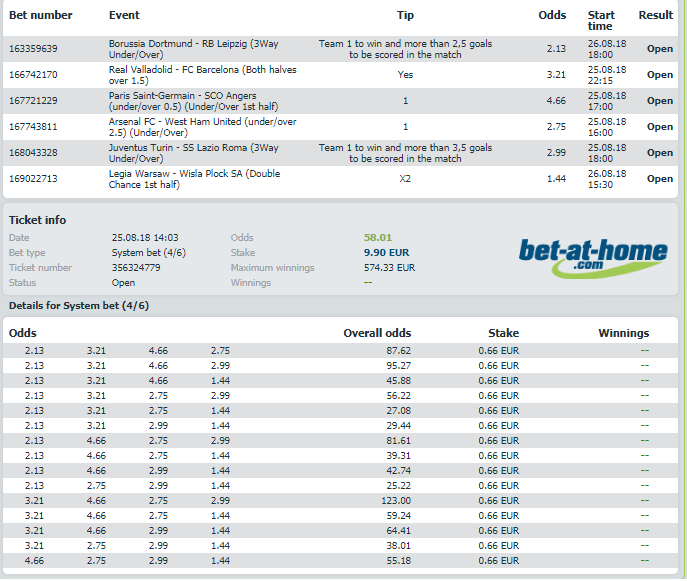Click overall odds 87.62
Screen dimensions: 687x581
398,351
